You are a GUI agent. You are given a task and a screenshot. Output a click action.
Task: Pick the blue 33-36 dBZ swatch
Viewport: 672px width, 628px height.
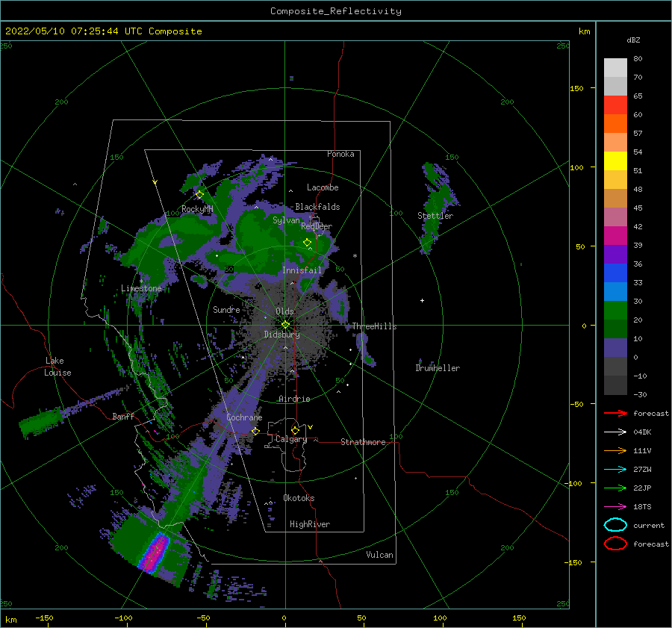pos(615,273)
